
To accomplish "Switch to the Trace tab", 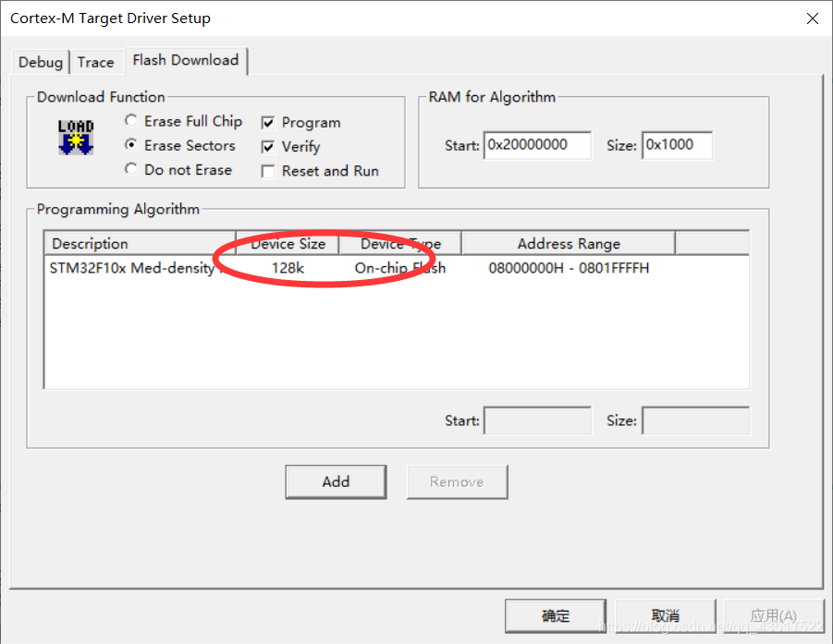I will (x=95, y=62).
